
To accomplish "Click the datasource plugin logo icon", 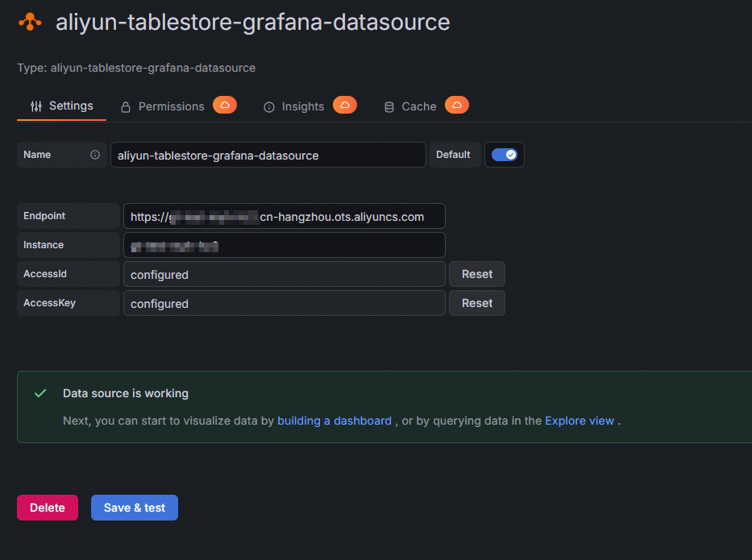I will pos(30,22).
